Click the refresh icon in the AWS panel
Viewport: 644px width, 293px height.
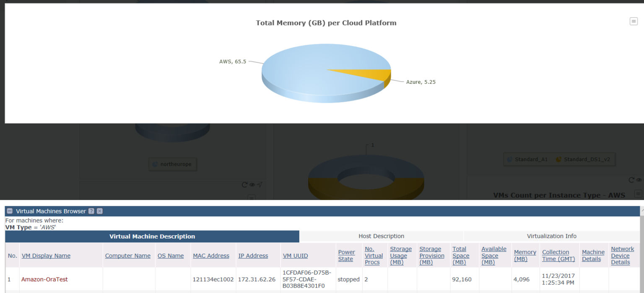click(632, 180)
